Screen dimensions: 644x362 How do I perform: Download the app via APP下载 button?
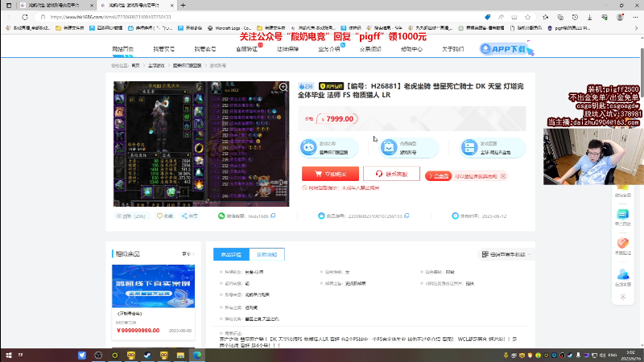click(507, 49)
